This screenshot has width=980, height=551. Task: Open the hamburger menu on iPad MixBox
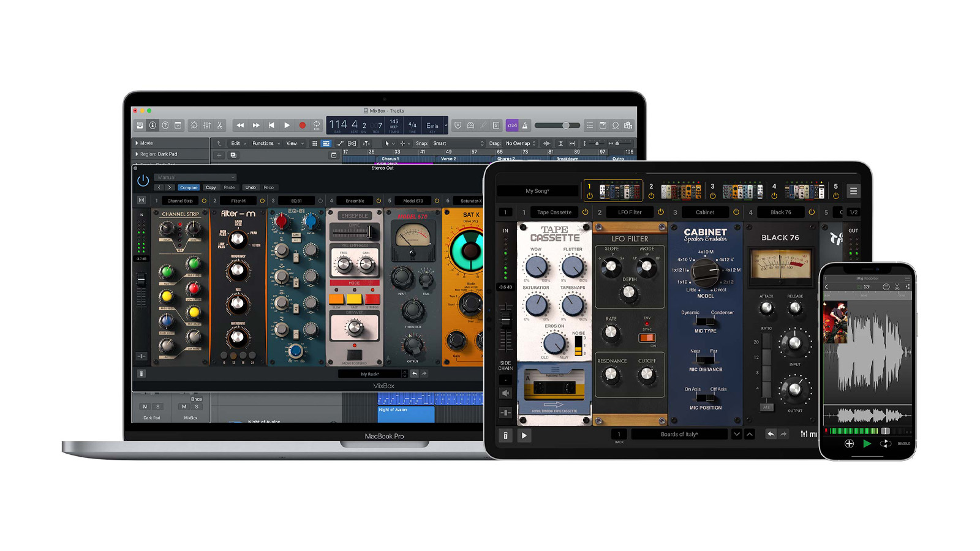(x=853, y=191)
